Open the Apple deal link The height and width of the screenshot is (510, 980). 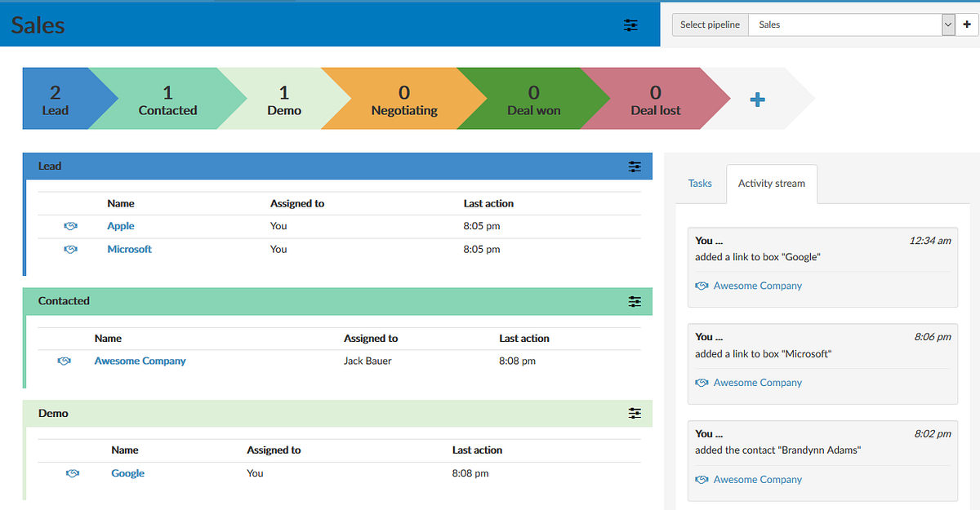[x=121, y=226]
